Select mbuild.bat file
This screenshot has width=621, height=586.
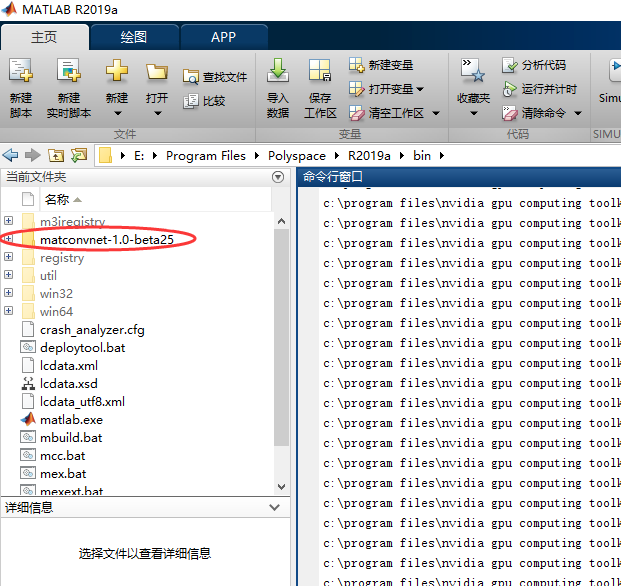pyautogui.click(x=71, y=438)
